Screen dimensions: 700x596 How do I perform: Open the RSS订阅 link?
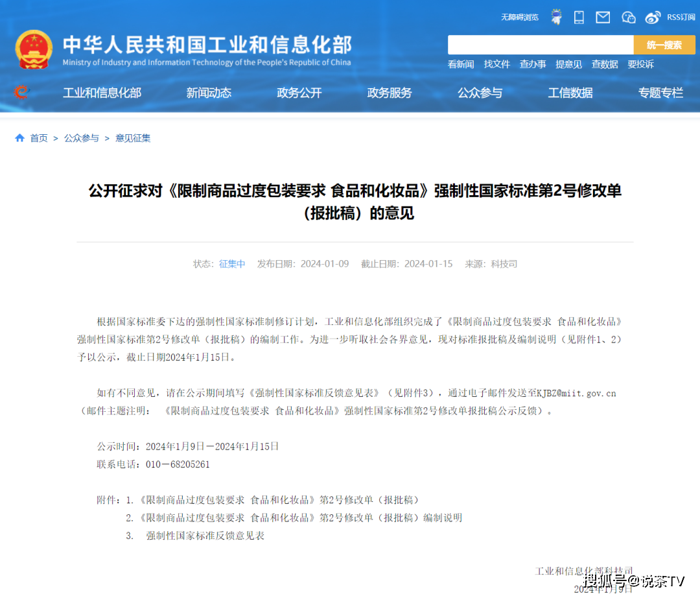(681, 18)
